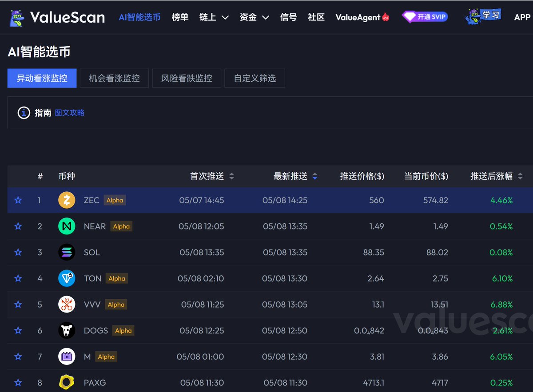533x392 pixels.
Task: Sort by 推送后涨幅 column arrows
Action: pos(520,176)
